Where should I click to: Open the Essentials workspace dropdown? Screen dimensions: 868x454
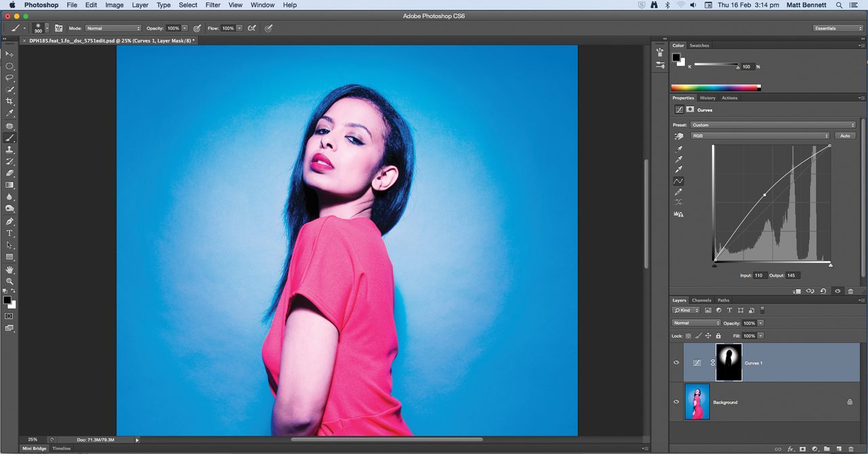click(x=838, y=28)
